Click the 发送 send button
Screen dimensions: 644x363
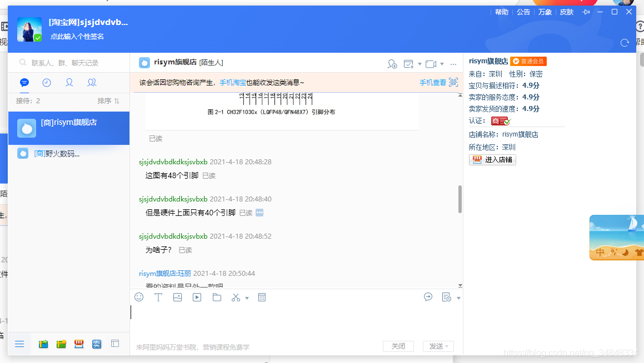click(436, 346)
